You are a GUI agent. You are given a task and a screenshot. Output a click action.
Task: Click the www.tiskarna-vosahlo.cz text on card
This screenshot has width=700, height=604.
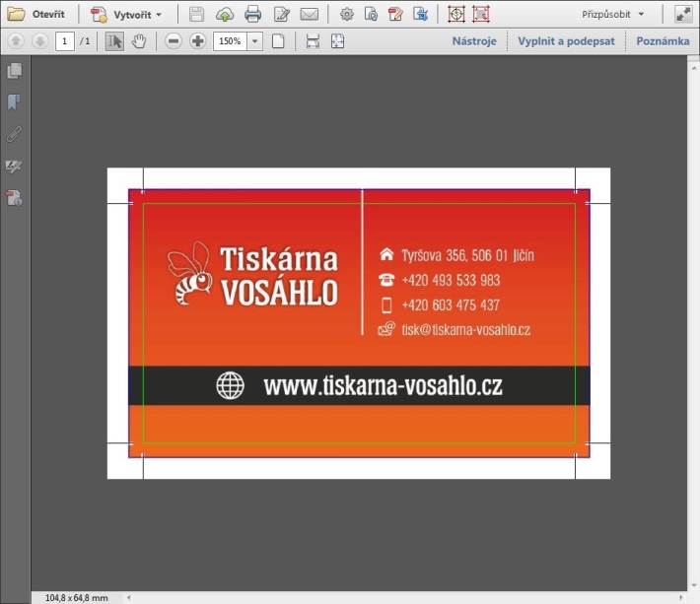pyautogui.click(x=384, y=386)
